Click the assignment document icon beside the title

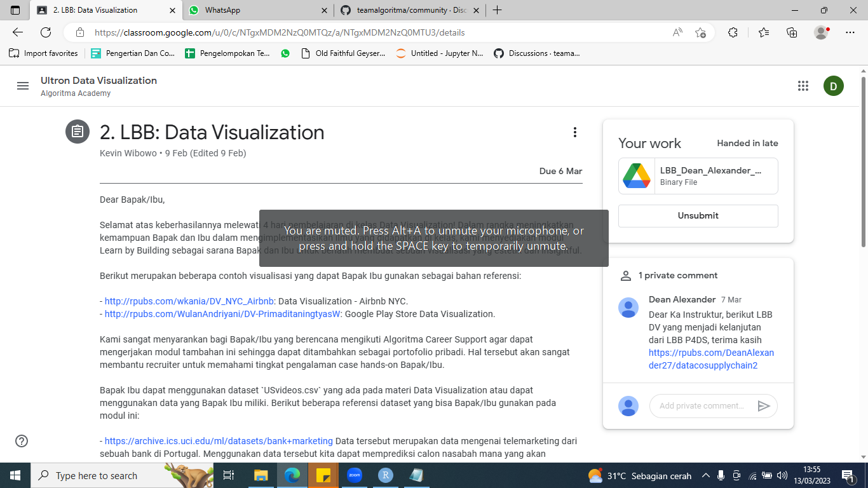coord(77,132)
